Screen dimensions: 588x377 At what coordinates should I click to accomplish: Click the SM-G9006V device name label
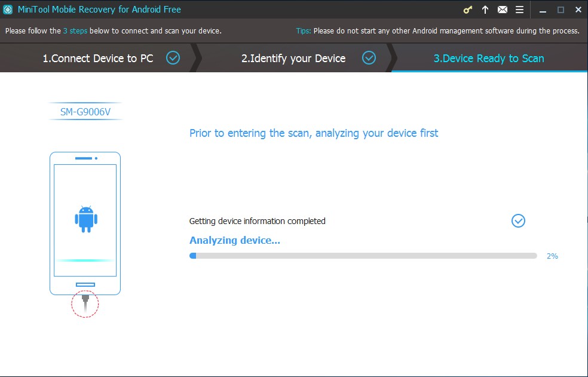[x=85, y=112]
